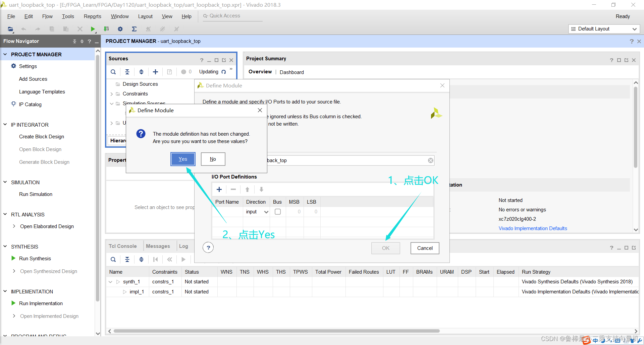
Task: Open the Direction dropdown set to input
Action: click(257, 212)
